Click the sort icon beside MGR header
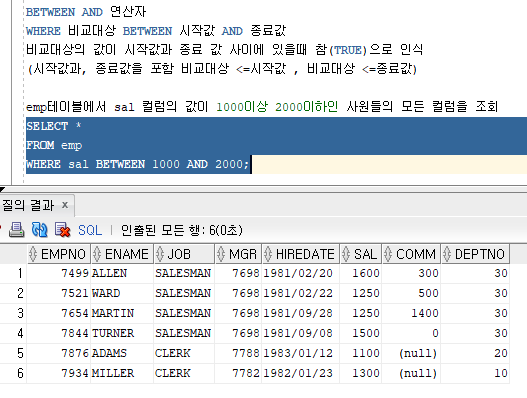Screen dimensions: 527x398 (221, 254)
